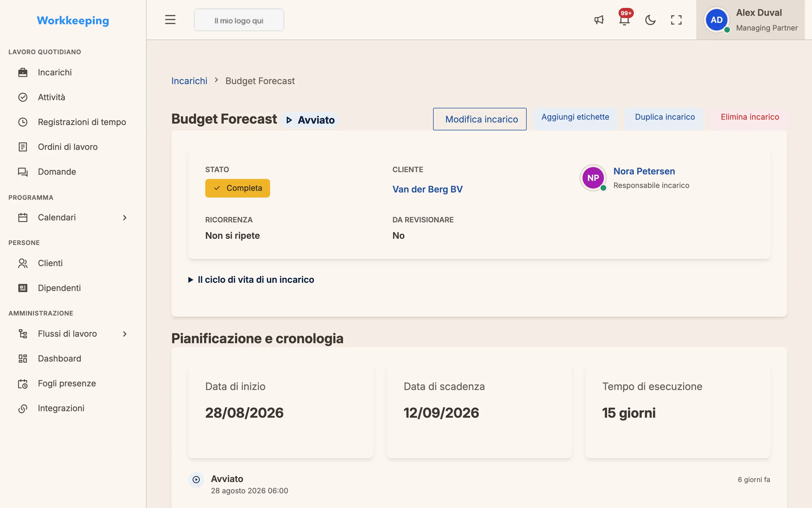812x508 pixels.
Task: Click the Dashboard grid icon in the sidebar
Action: pos(23,358)
